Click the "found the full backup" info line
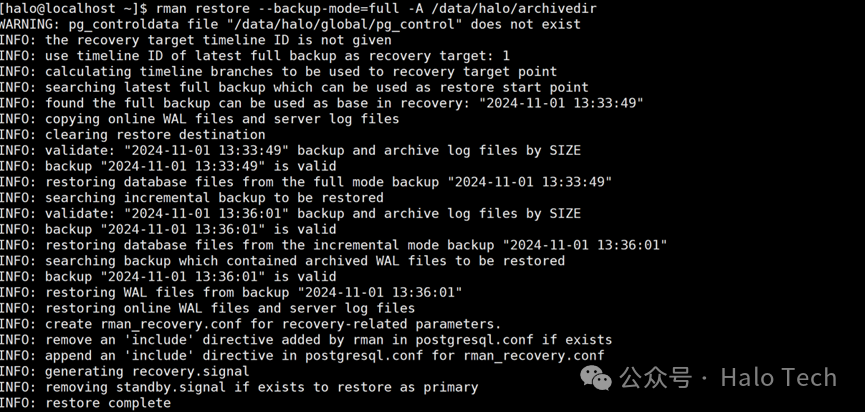Viewport: 865px width, 412px height. coord(320,103)
